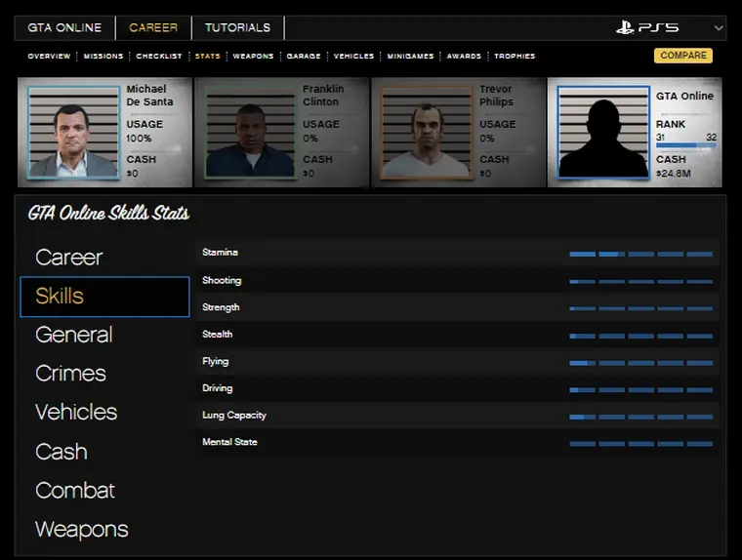Open the Garage submenu link
The height and width of the screenshot is (560, 742).
[304, 57]
